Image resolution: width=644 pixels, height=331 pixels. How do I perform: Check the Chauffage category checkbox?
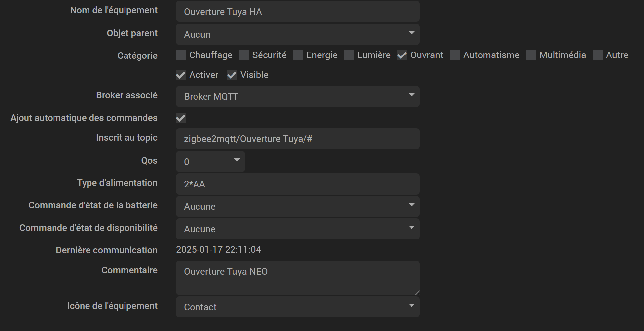coord(181,55)
